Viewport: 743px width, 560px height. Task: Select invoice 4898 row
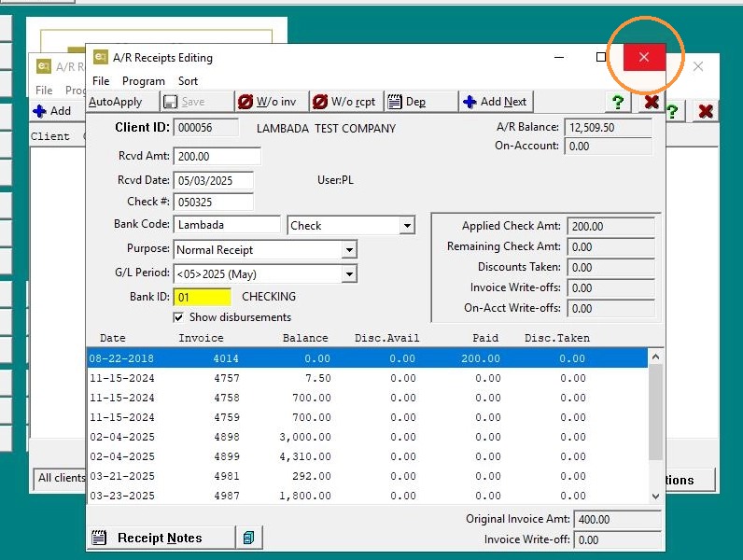tap(367, 437)
